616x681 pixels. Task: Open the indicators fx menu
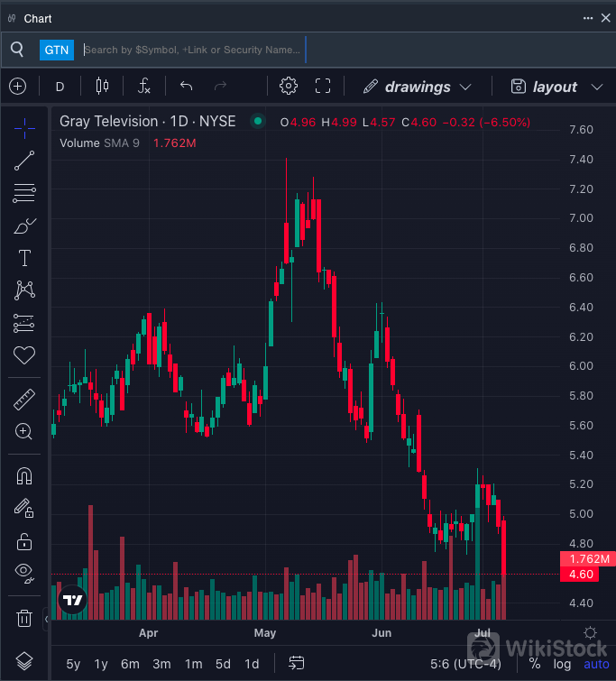coord(144,87)
